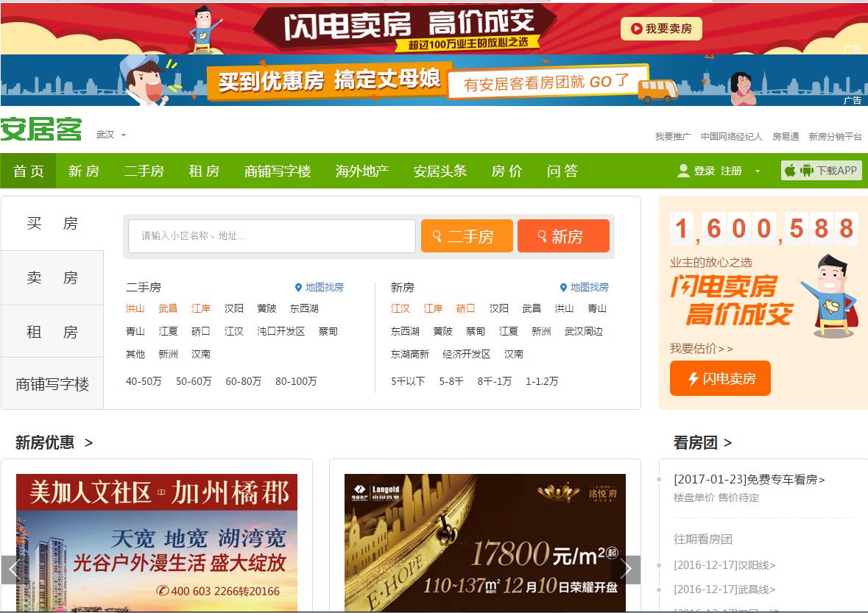Click the play icon on 我要卖房 banner button
The width and height of the screenshot is (868, 613).
(x=637, y=29)
